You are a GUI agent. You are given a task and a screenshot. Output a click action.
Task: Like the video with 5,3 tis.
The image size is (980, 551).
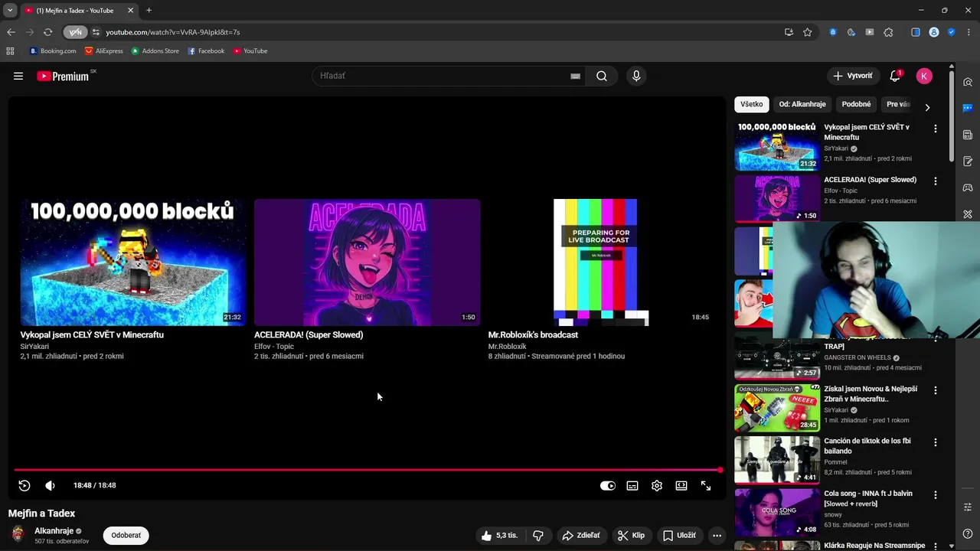click(499, 536)
